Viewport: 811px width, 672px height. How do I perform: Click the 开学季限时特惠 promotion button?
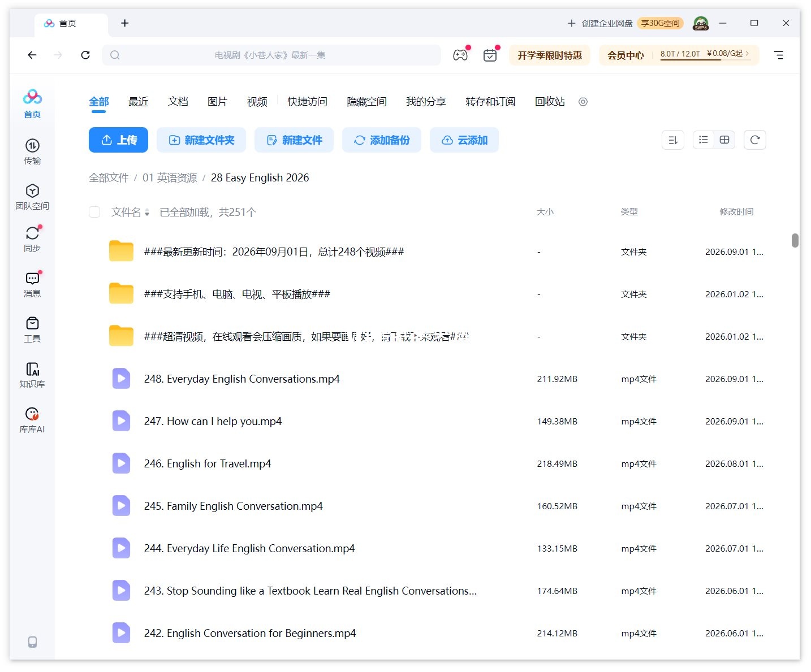pyautogui.click(x=550, y=55)
